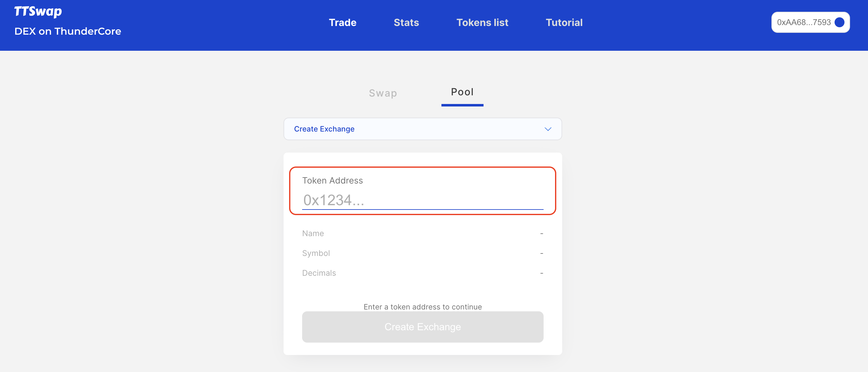Image resolution: width=868 pixels, height=372 pixels.
Task: Go to the Trade page
Action: [x=342, y=23]
